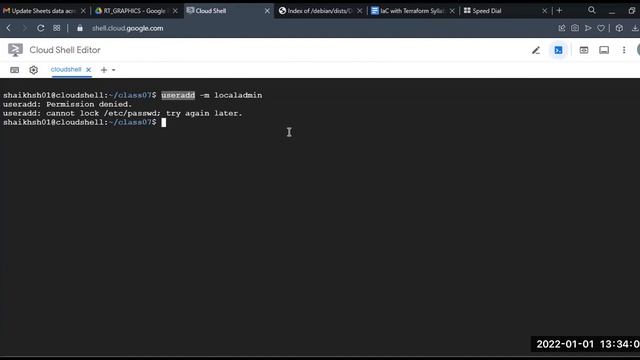Toggle the terminal with the blue icon

(x=558, y=50)
